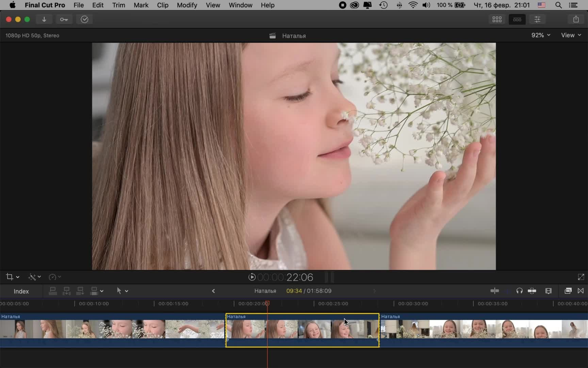Open the Effects browser icon

tap(568, 291)
